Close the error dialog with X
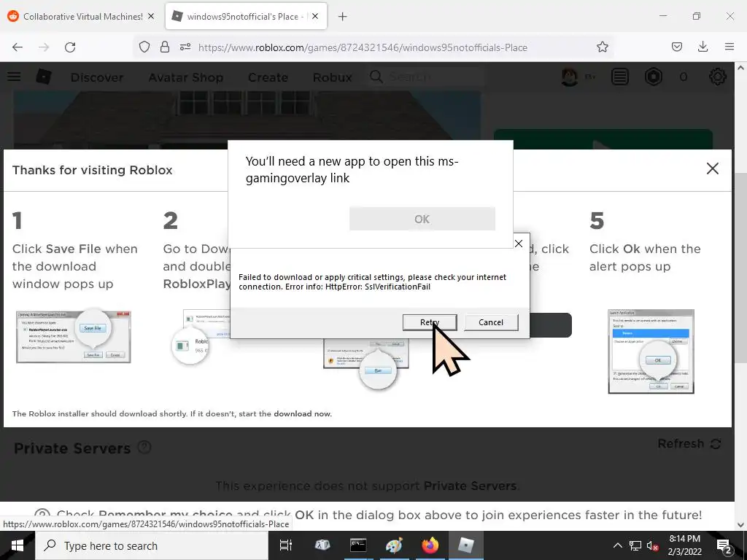747x560 pixels. [x=519, y=244]
